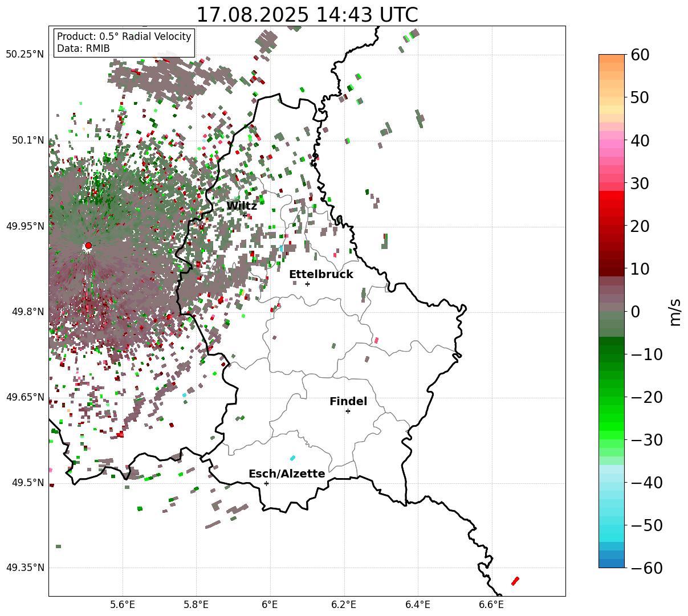Click the red echo near 6.66°E
The image size is (688, 616).
tap(515, 581)
